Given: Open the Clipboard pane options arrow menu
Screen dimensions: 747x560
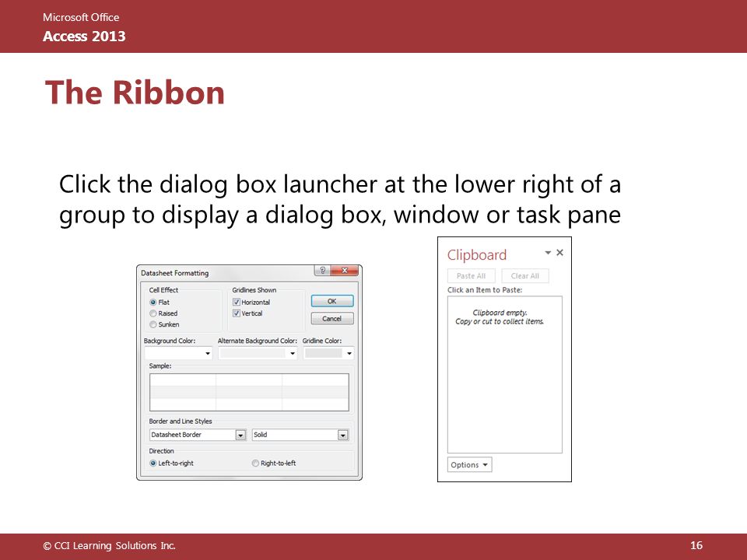Looking at the screenshot, I should [x=548, y=252].
